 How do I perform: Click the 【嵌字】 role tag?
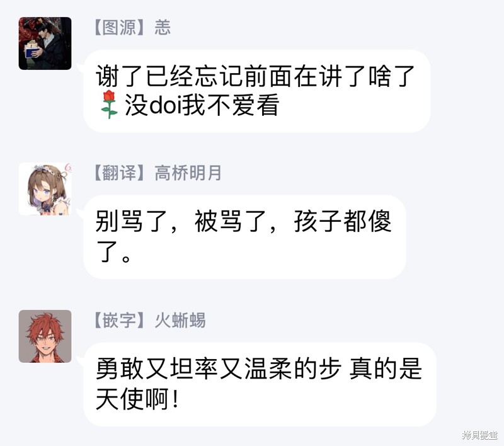coord(119,320)
